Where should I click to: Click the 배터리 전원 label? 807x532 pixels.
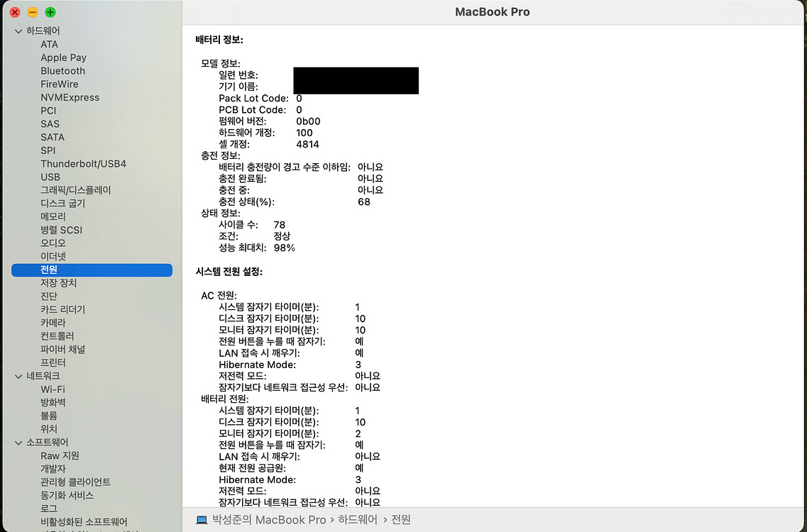click(225, 399)
